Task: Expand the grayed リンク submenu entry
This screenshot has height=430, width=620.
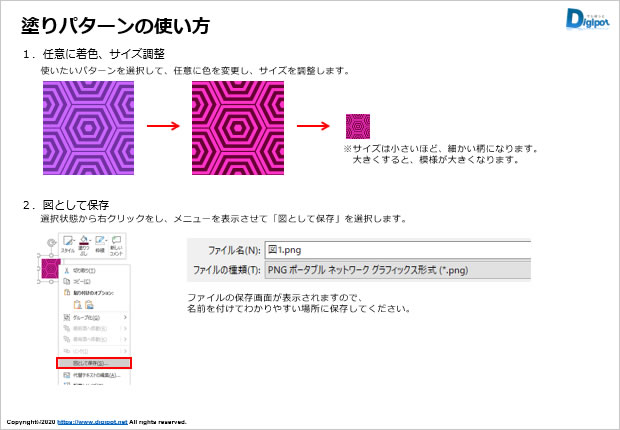Action: click(94, 351)
